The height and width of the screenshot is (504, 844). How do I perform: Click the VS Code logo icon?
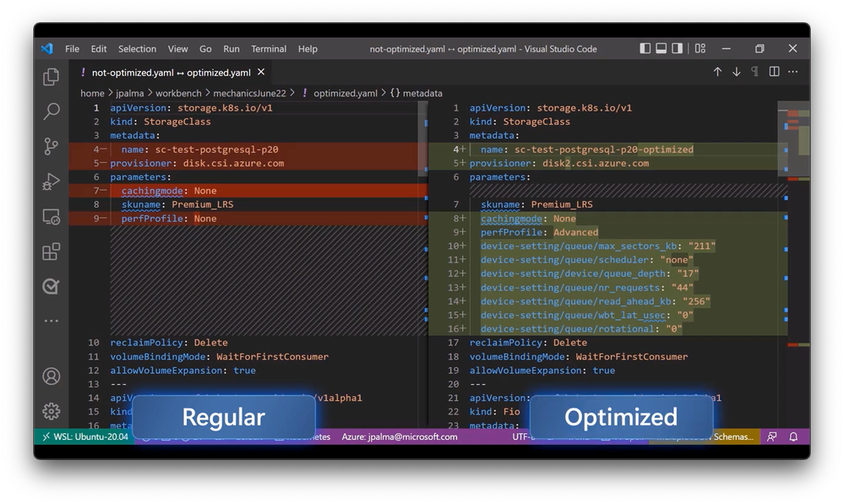point(47,48)
